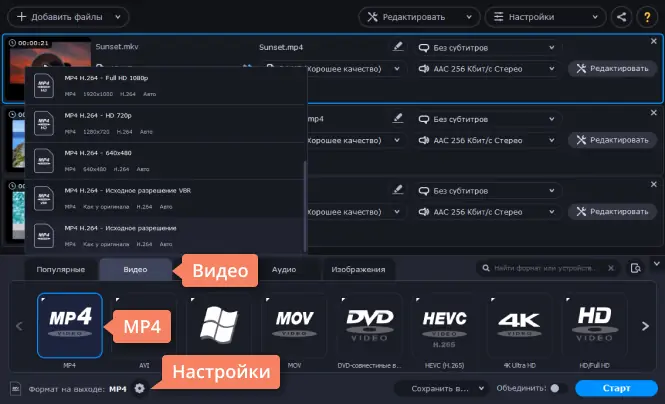The image size is (665, 404).
Task: Select the HD/Full HD format icon
Action: point(595,326)
